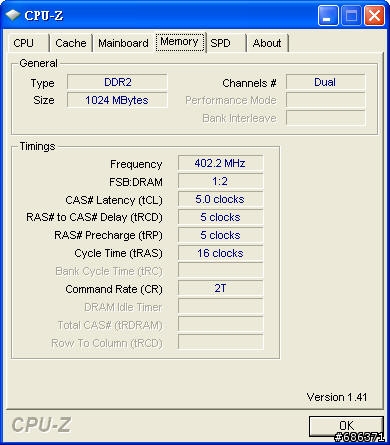Click the RAS# to CAS# Delay label
This screenshot has width=390, height=445.
click(x=94, y=217)
